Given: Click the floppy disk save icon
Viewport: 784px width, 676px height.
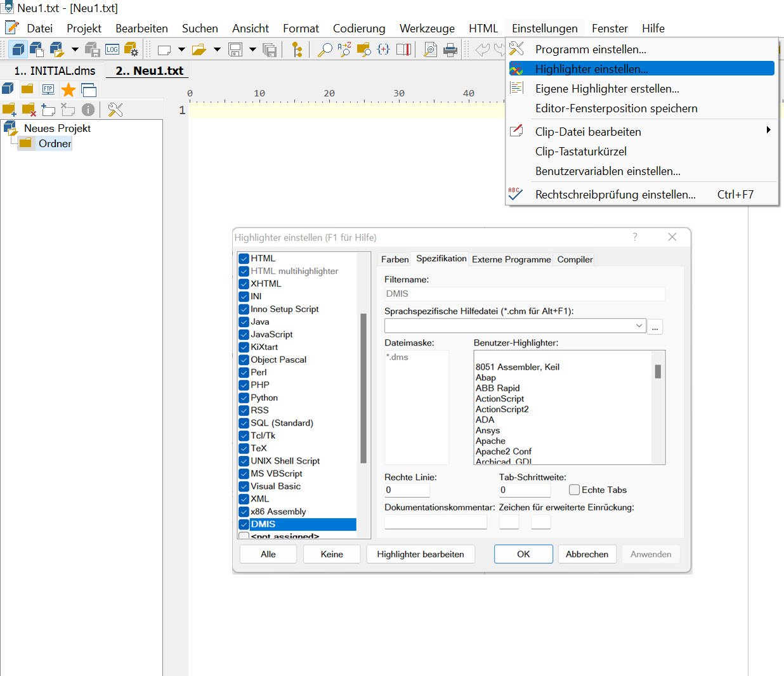Looking at the screenshot, I should [235, 49].
